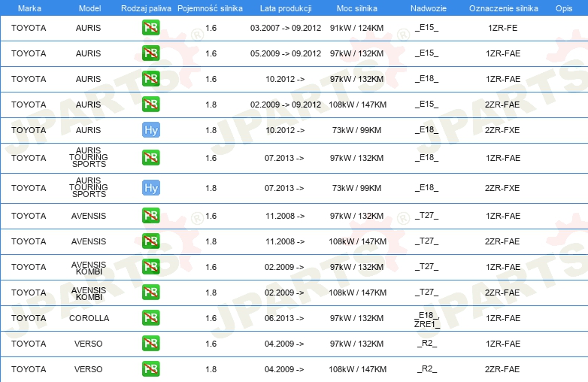Click body code _E18_, ZRE1_ cell

tap(427, 320)
